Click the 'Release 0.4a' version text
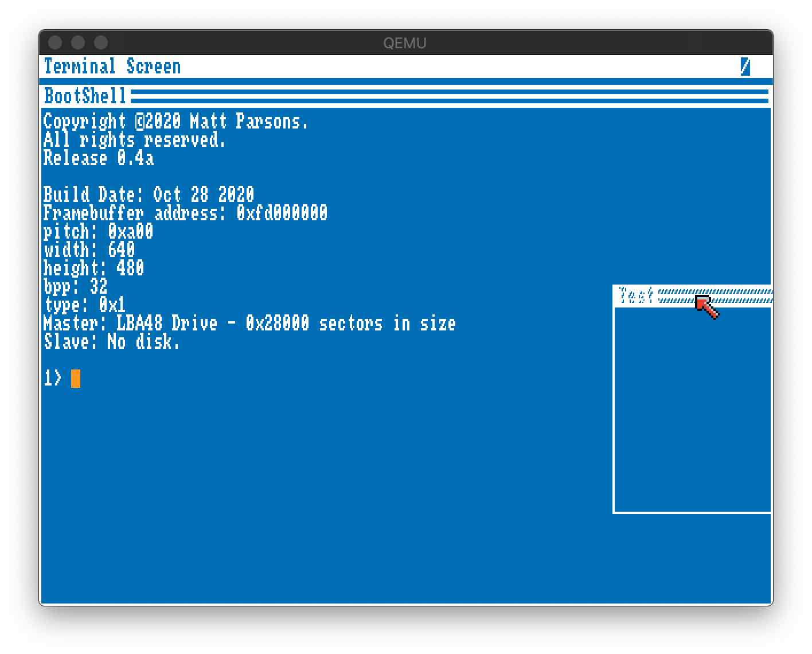 coord(99,158)
